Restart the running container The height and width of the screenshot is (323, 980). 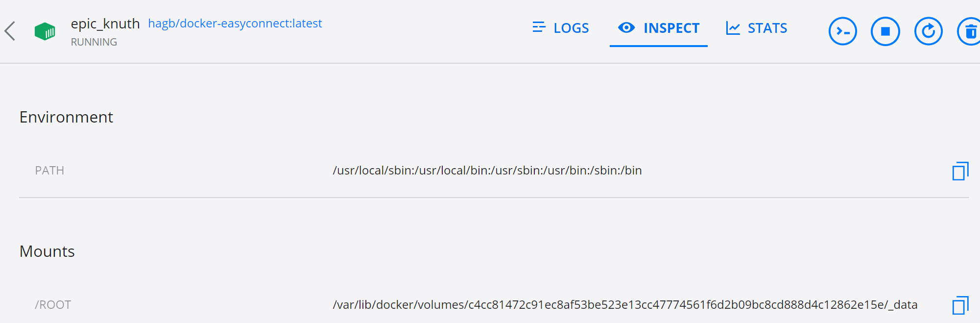[x=928, y=31]
